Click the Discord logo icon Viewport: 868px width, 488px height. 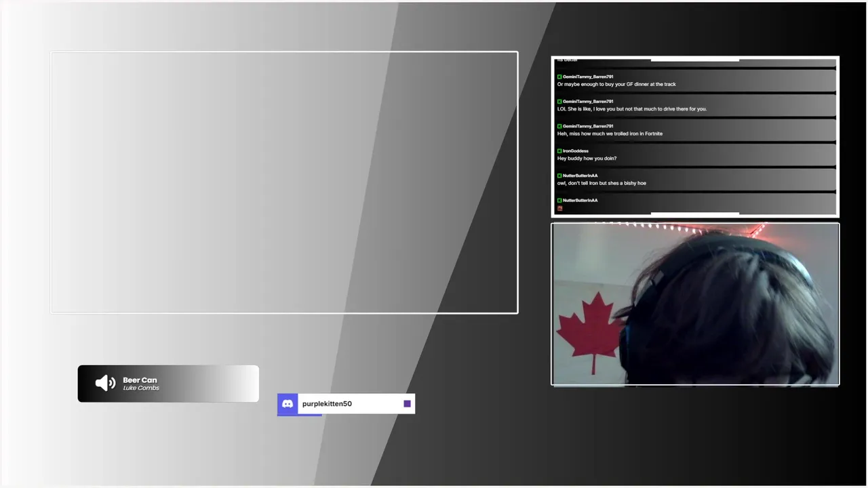288,404
